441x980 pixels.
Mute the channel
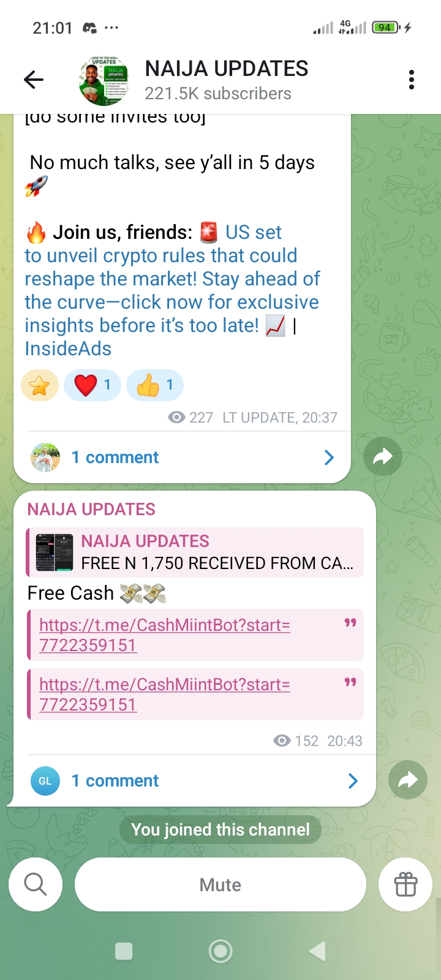point(221,884)
